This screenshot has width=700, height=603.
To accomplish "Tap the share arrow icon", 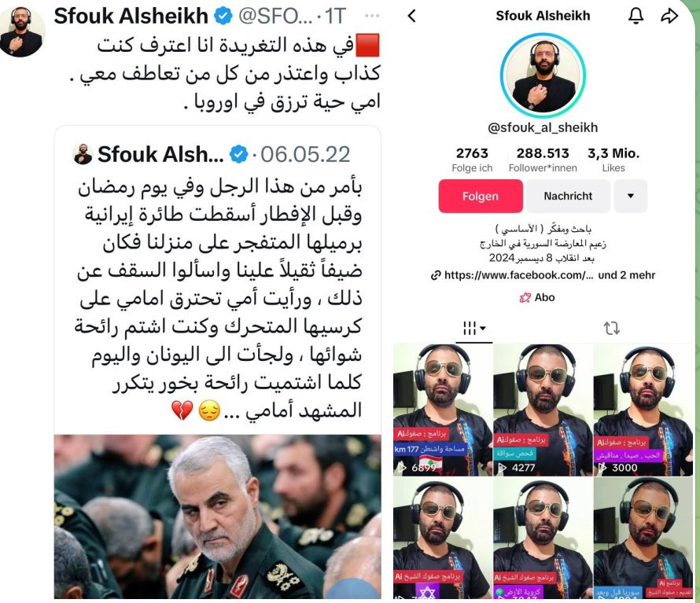I will 669,16.
